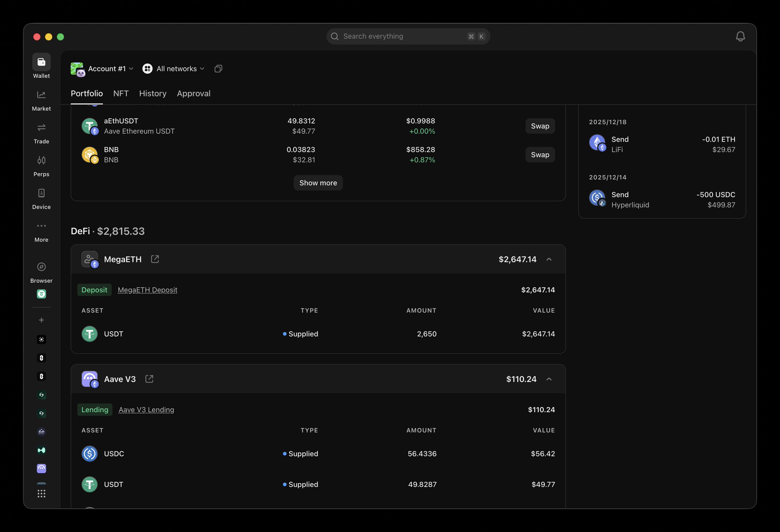Open the Device section icon
This screenshot has width=780, height=532.
coord(41,193)
